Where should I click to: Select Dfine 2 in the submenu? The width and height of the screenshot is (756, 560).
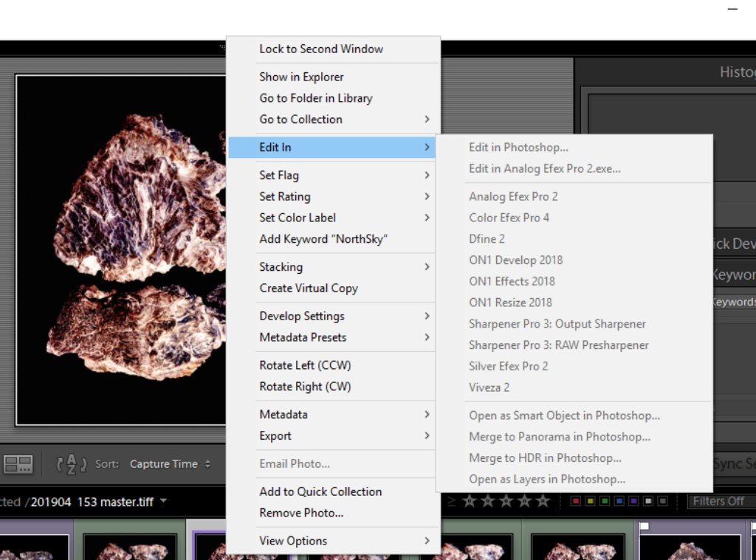tap(574, 238)
